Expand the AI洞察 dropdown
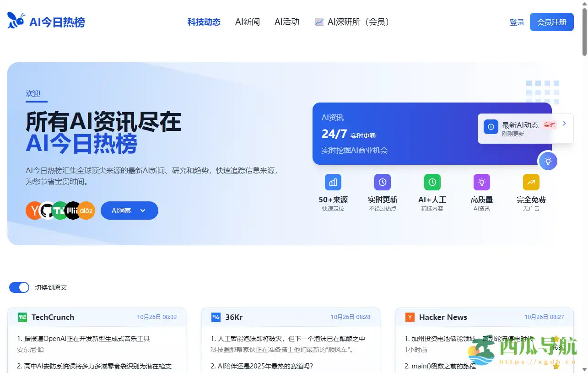Screen dimensions: 588x373 pos(129,211)
